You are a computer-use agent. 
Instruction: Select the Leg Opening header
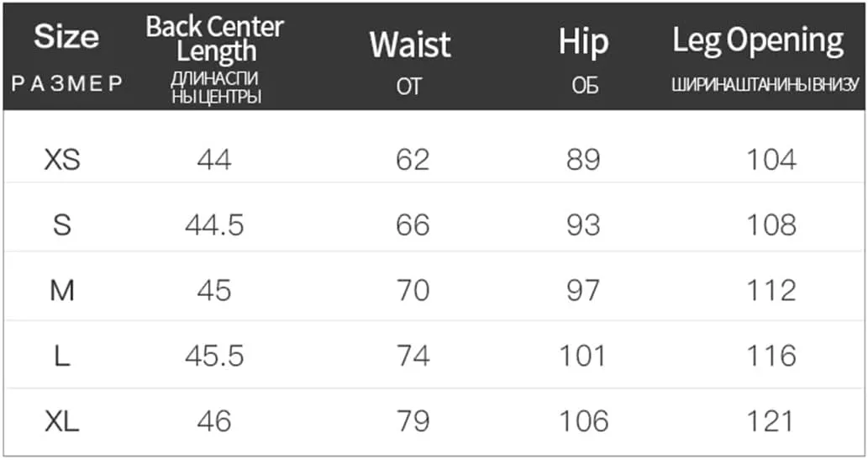pos(758,41)
